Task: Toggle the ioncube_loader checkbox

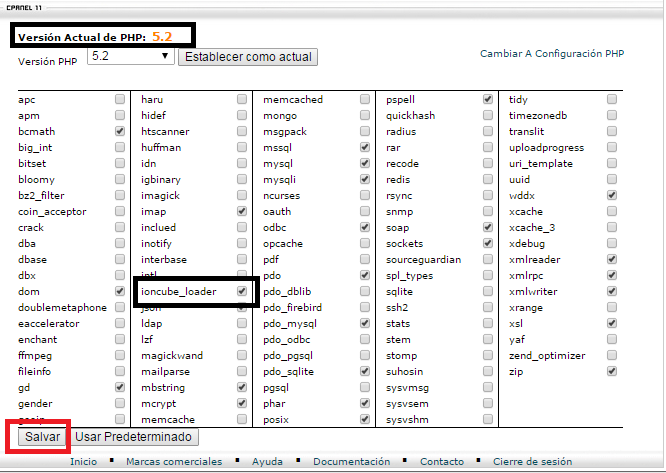Action: [242, 291]
